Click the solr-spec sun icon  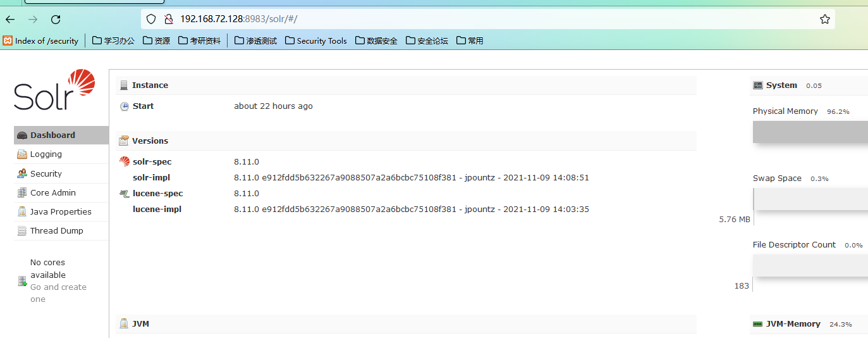coord(125,161)
